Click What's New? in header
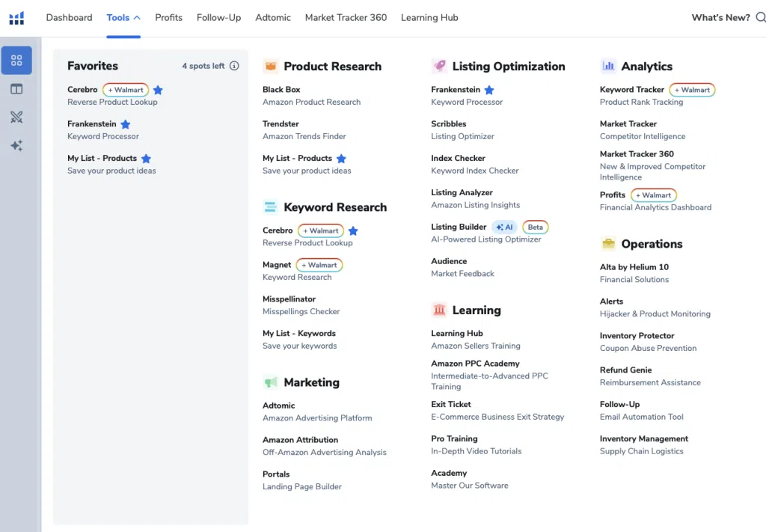766x532 pixels. click(x=720, y=18)
